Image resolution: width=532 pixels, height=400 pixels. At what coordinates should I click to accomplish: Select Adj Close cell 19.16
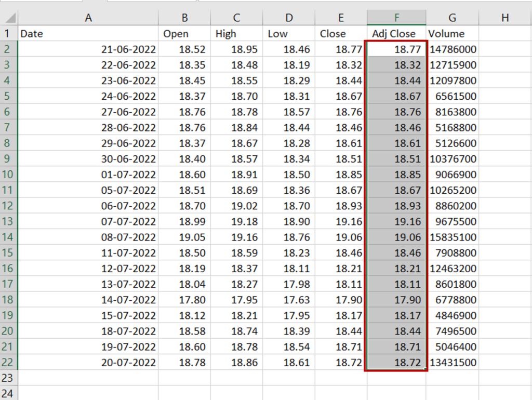(x=396, y=221)
